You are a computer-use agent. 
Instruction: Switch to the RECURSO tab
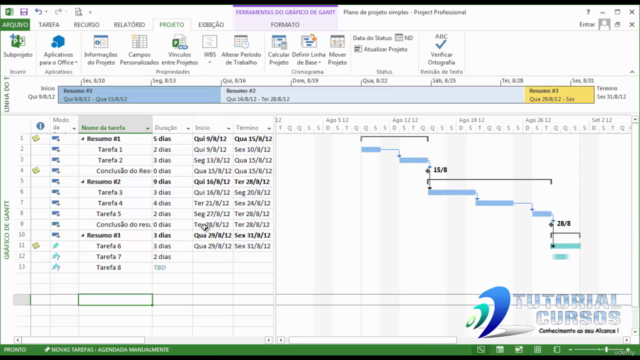coord(87,24)
